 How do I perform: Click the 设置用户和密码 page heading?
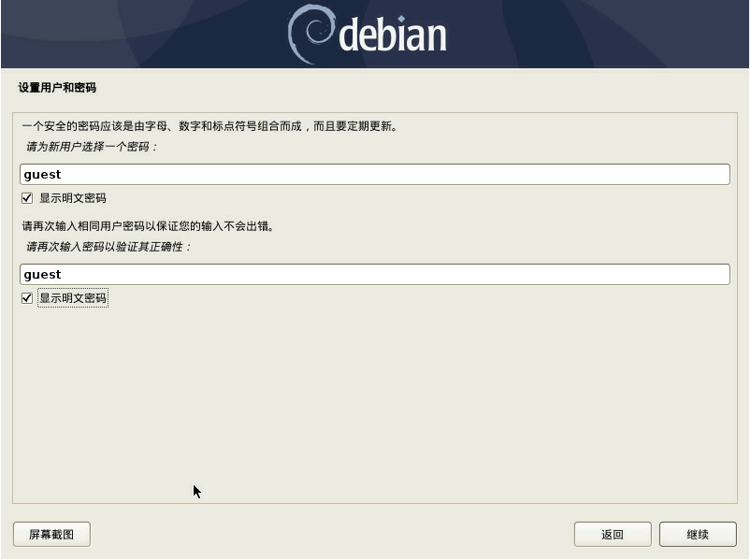(57, 88)
